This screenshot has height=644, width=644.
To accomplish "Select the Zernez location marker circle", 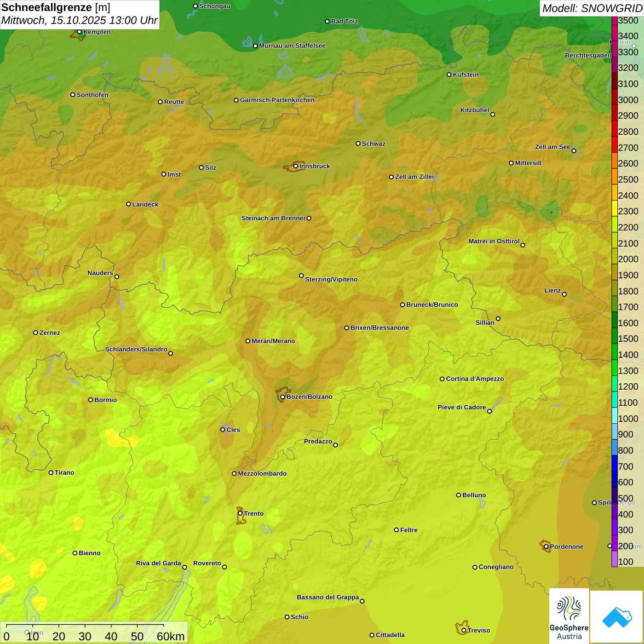I will pyautogui.click(x=35, y=333).
